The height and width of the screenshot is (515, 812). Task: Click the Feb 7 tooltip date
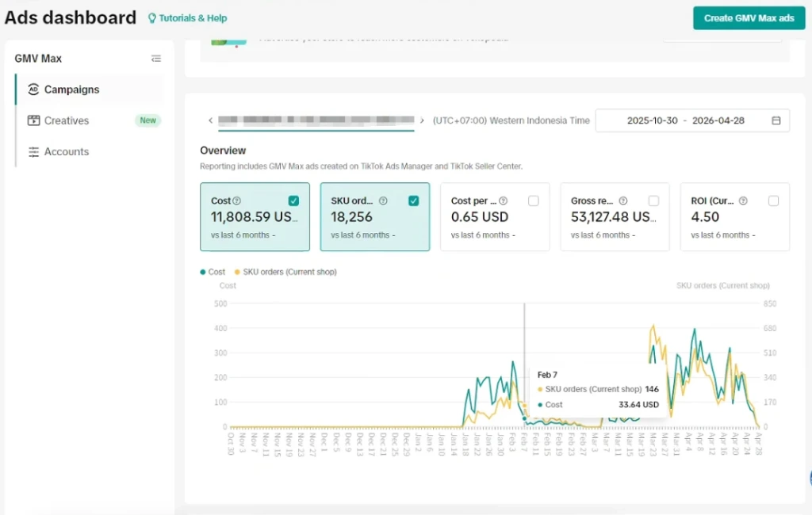[x=547, y=375]
